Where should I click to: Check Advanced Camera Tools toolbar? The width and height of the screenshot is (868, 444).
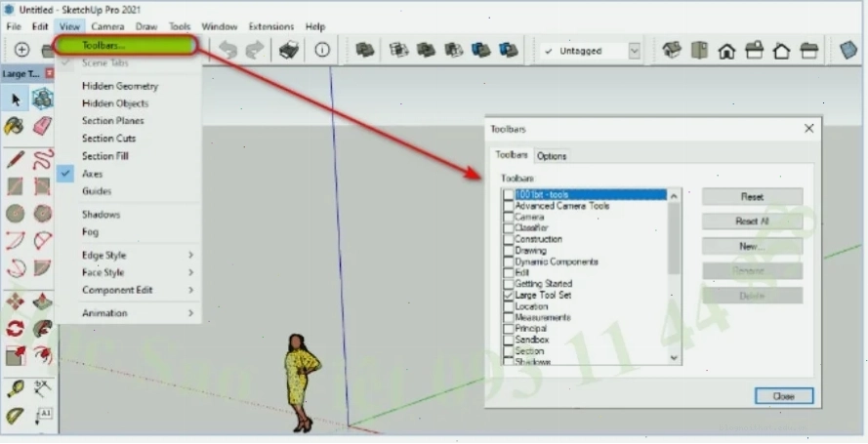[508, 206]
